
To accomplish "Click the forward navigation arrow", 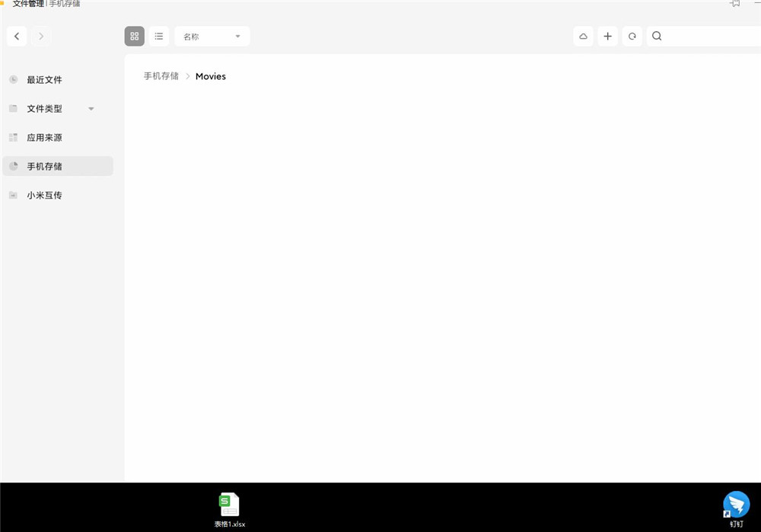I will pyautogui.click(x=41, y=36).
